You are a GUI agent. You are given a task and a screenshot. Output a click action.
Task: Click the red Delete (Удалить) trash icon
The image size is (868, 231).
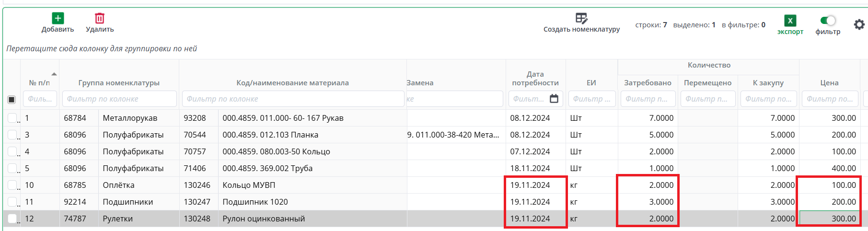click(100, 18)
